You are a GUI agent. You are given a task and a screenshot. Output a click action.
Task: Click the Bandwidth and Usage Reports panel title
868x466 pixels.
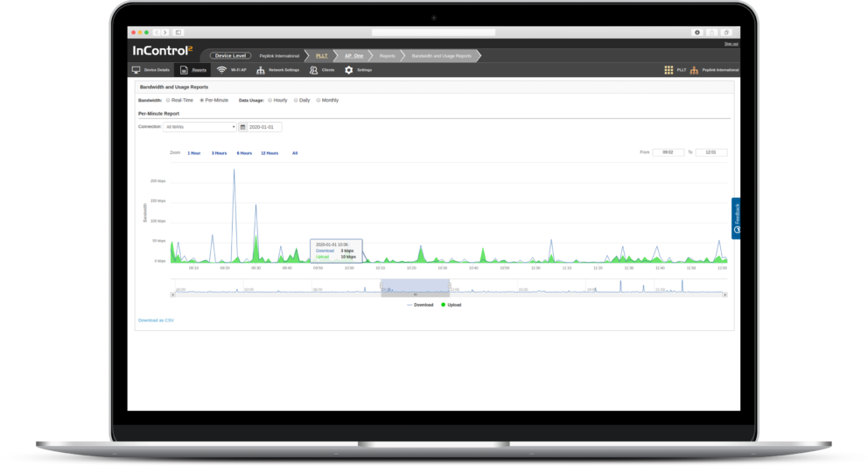click(x=174, y=87)
